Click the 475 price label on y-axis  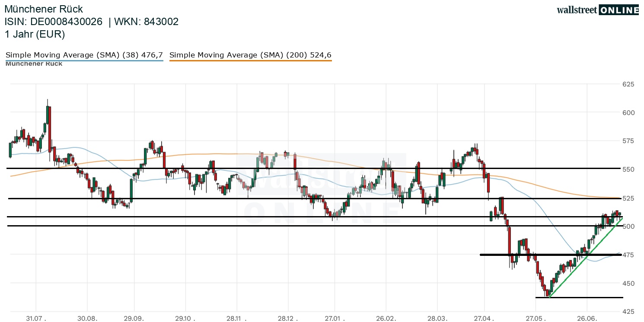click(628, 255)
